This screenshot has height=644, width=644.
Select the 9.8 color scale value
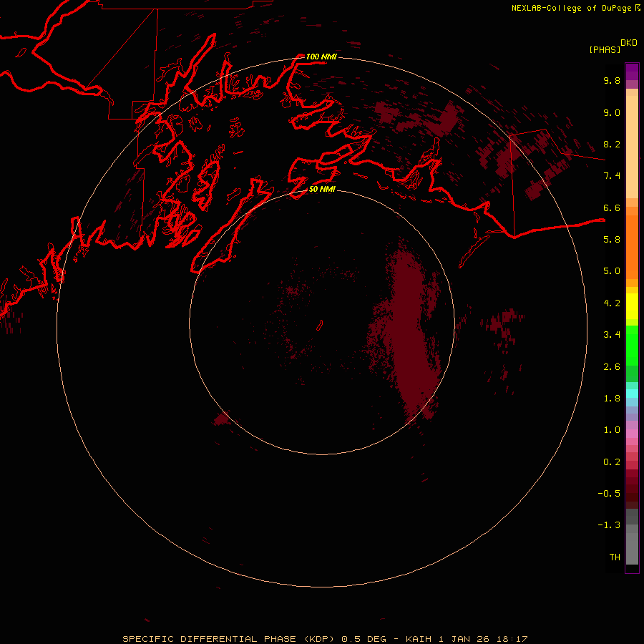click(612, 80)
